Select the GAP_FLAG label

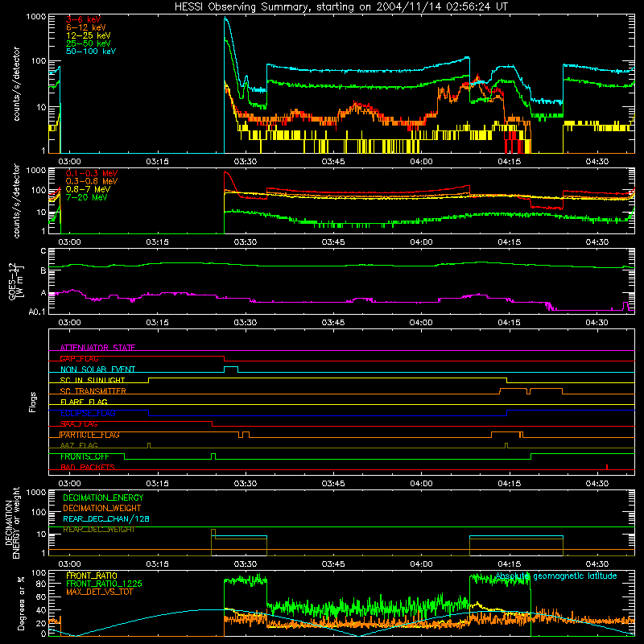click(x=79, y=358)
